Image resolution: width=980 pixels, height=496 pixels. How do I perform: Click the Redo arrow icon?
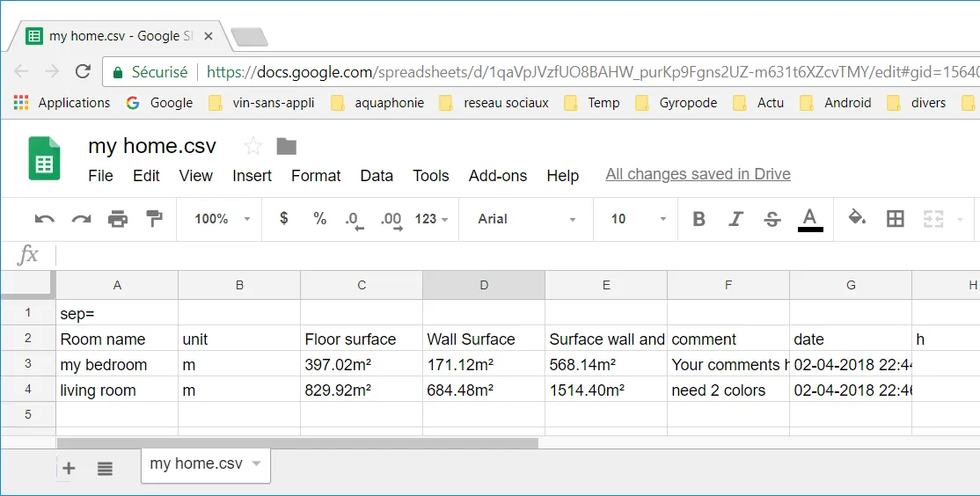[81, 219]
